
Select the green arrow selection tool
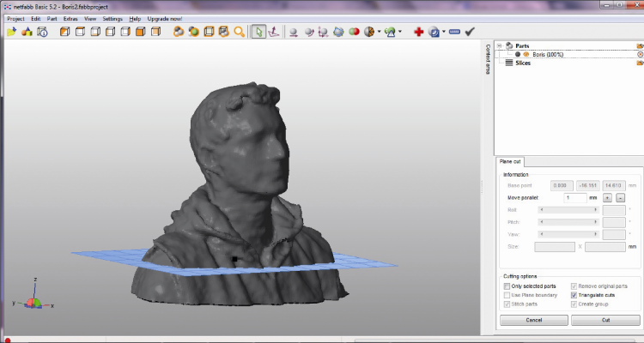tap(258, 32)
